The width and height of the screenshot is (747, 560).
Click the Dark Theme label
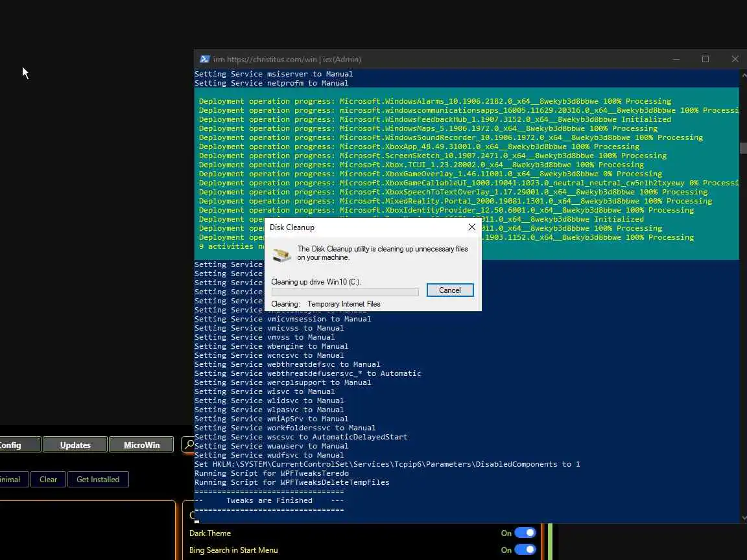210,533
